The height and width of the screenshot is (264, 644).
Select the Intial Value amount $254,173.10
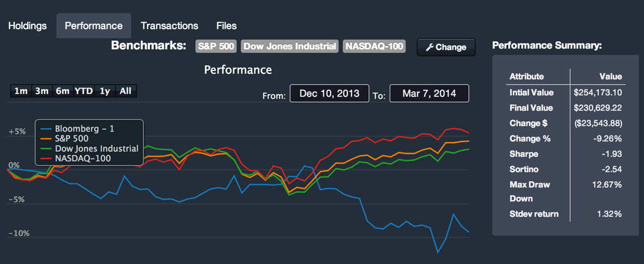click(x=598, y=93)
